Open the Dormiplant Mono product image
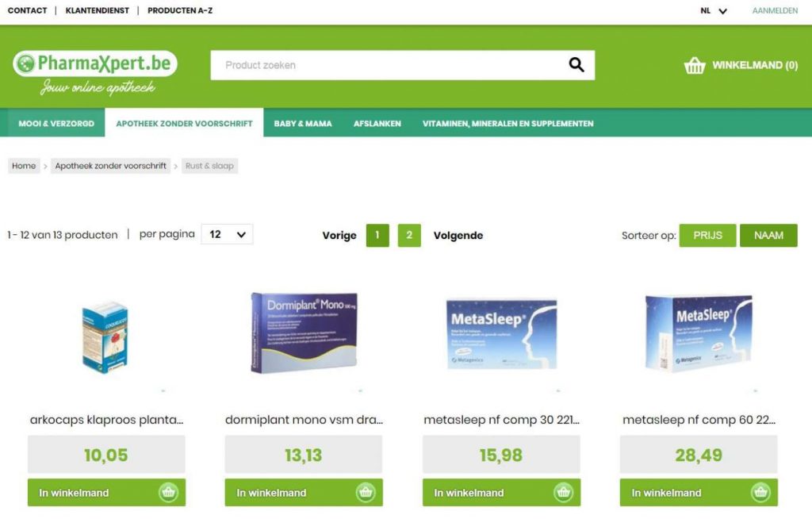 (x=304, y=333)
